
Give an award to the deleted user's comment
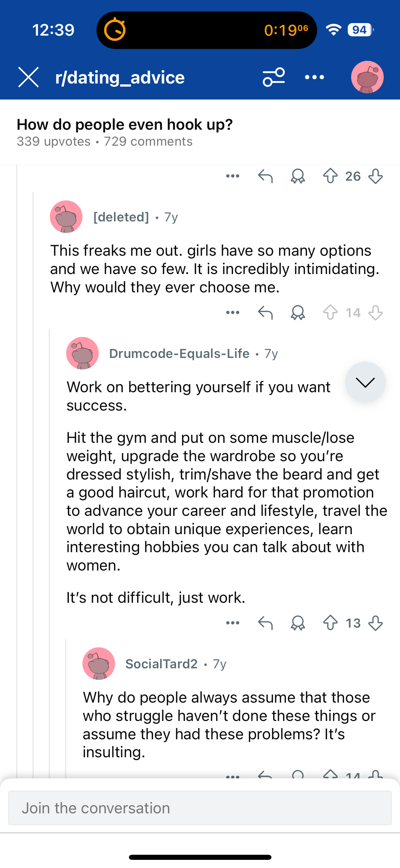click(x=298, y=312)
